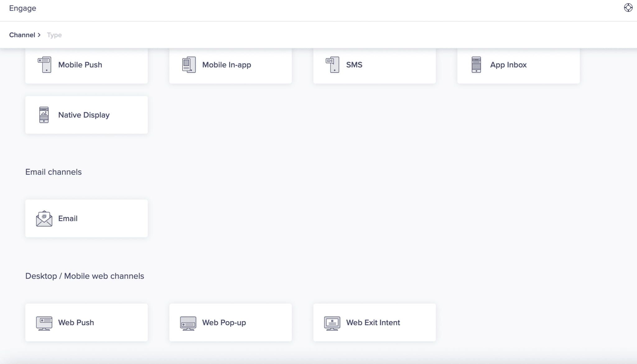Choose the Web Pop-up channel card
637x364 pixels.
coord(230,322)
